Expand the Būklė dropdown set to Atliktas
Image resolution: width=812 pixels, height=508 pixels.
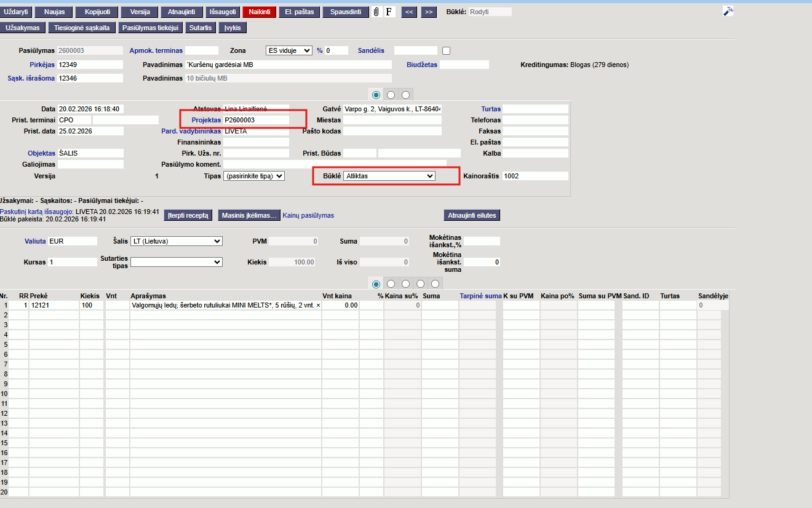[x=389, y=176]
